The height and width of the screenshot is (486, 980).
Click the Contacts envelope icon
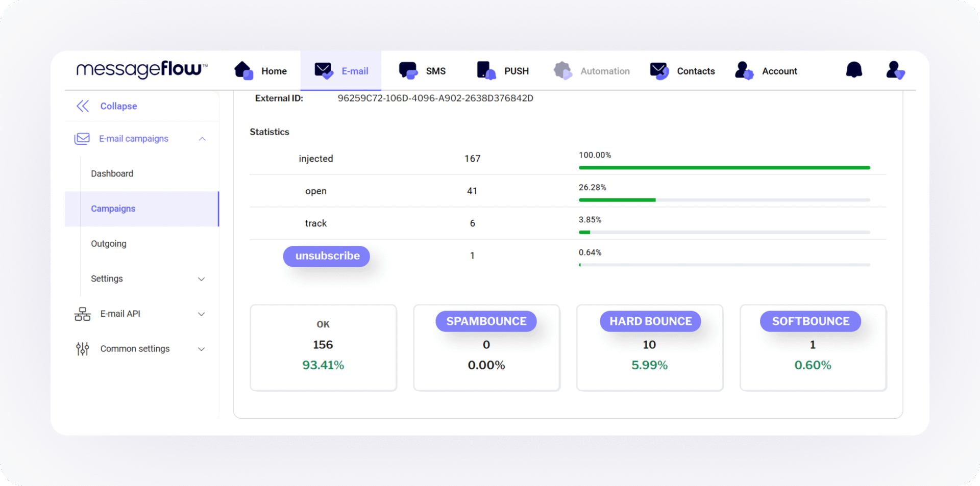(x=659, y=70)
